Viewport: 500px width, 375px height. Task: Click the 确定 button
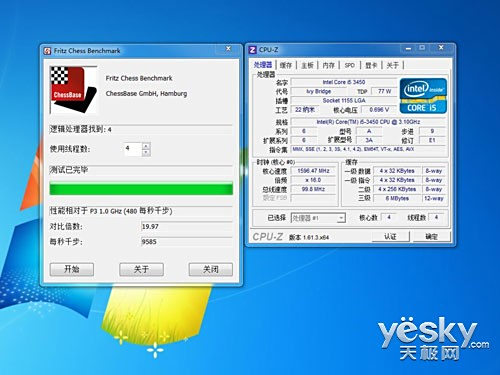click(432, 236)
